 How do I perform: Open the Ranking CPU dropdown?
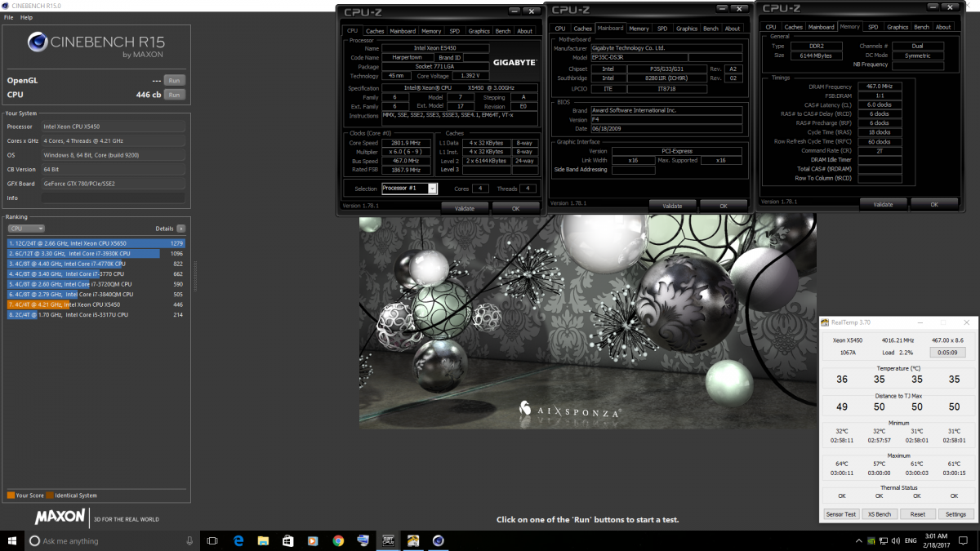tap(26, 229)
